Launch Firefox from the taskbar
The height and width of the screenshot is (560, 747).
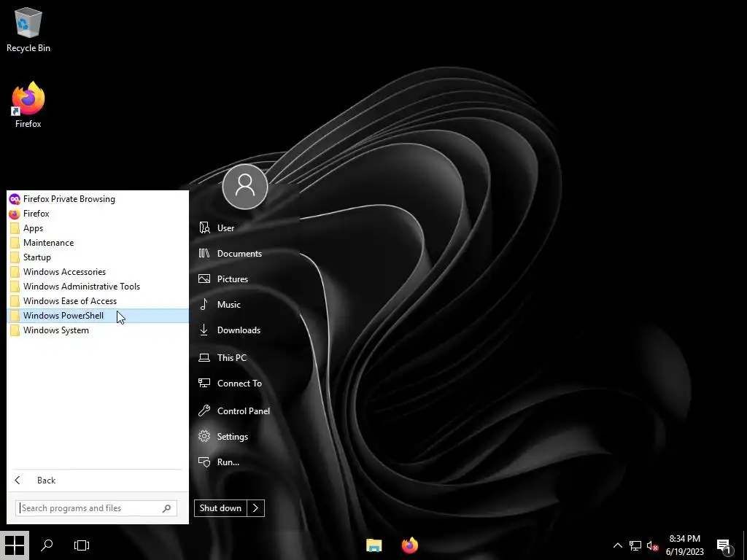pos(410,545)
